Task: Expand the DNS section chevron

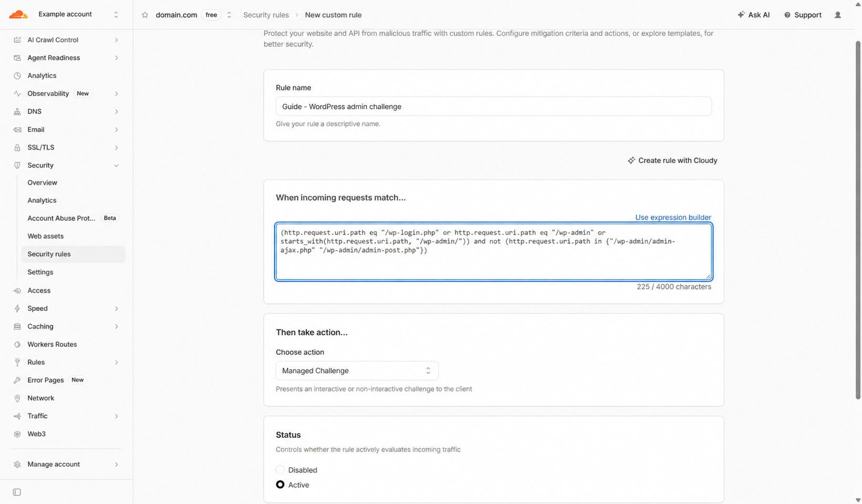Action: tap(116, 111)
